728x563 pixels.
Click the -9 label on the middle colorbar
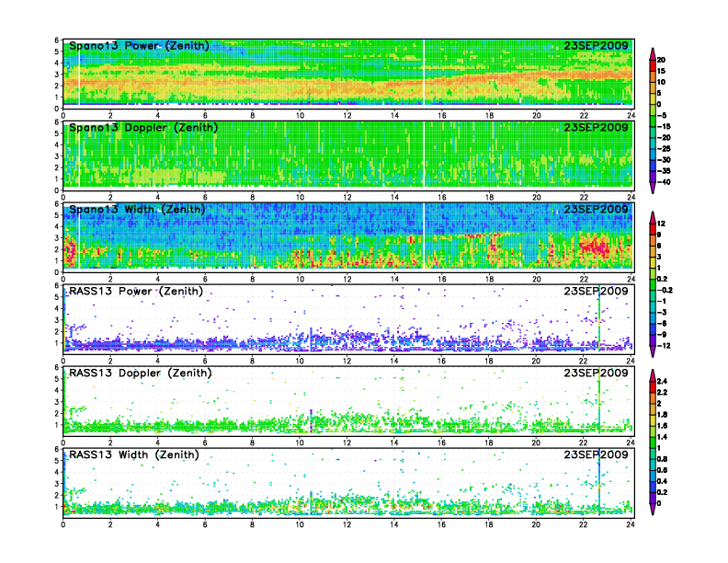click(662, 335)
